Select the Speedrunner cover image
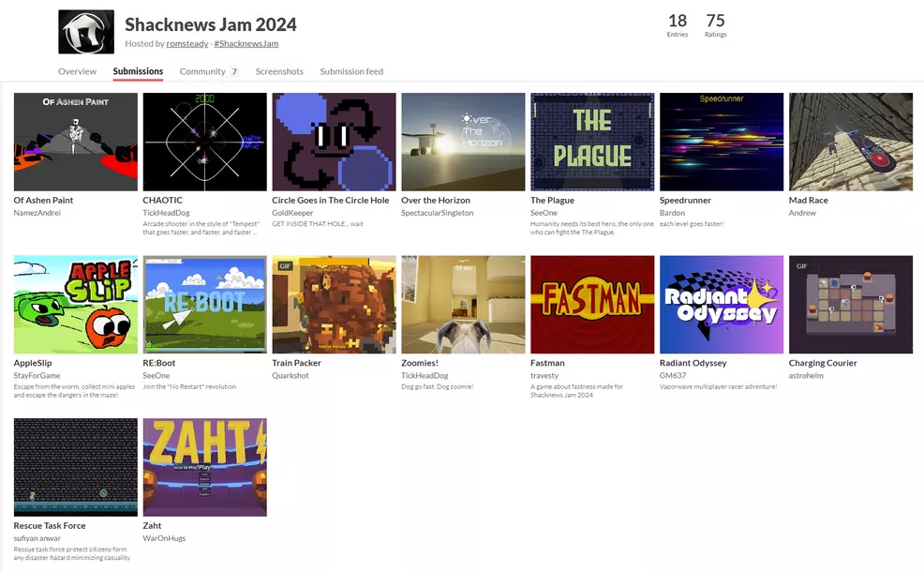Image resolution: width=924 pixels, height=572 pixels. pyautogui.click(x=722, y=142)
